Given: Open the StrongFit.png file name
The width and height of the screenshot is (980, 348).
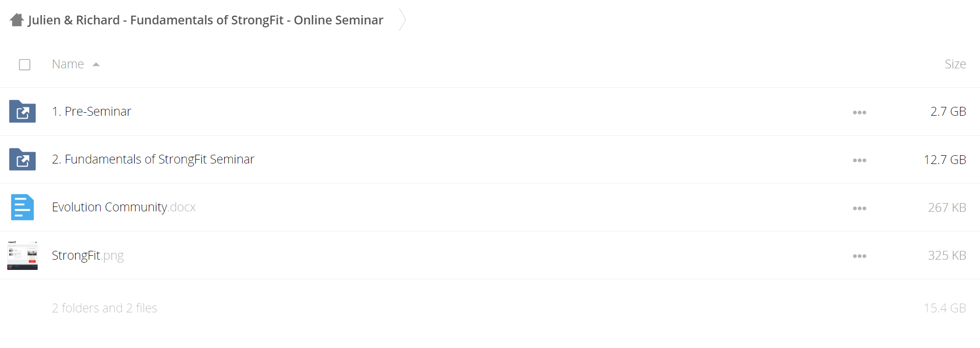Looking at the screenshot, I should pos(88,255).
